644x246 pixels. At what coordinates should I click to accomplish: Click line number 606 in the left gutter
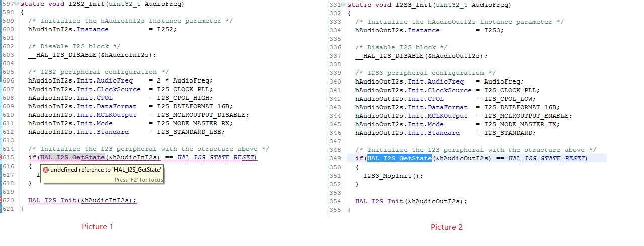click(8, 80)
